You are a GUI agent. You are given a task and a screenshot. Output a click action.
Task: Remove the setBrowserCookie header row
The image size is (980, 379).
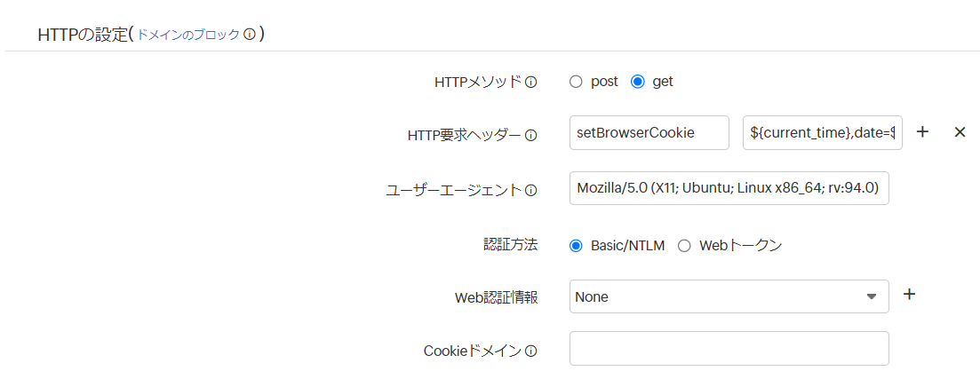pyautogui.click(x=960, y=131)
